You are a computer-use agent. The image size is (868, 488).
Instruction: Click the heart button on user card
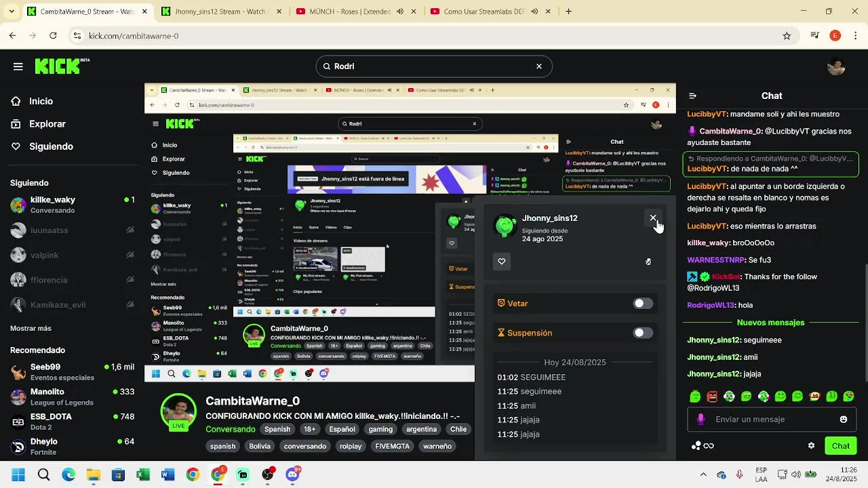tap(502, 262)
